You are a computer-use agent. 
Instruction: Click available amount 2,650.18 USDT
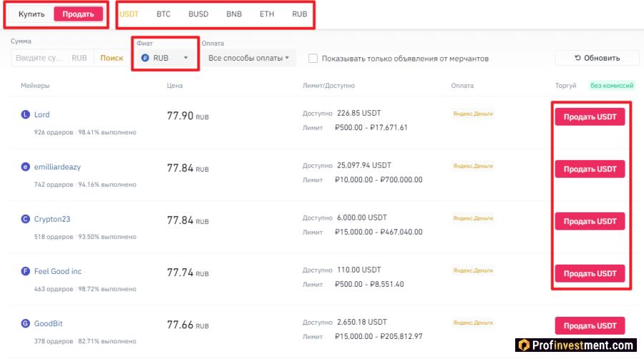[x=362, y=322]
